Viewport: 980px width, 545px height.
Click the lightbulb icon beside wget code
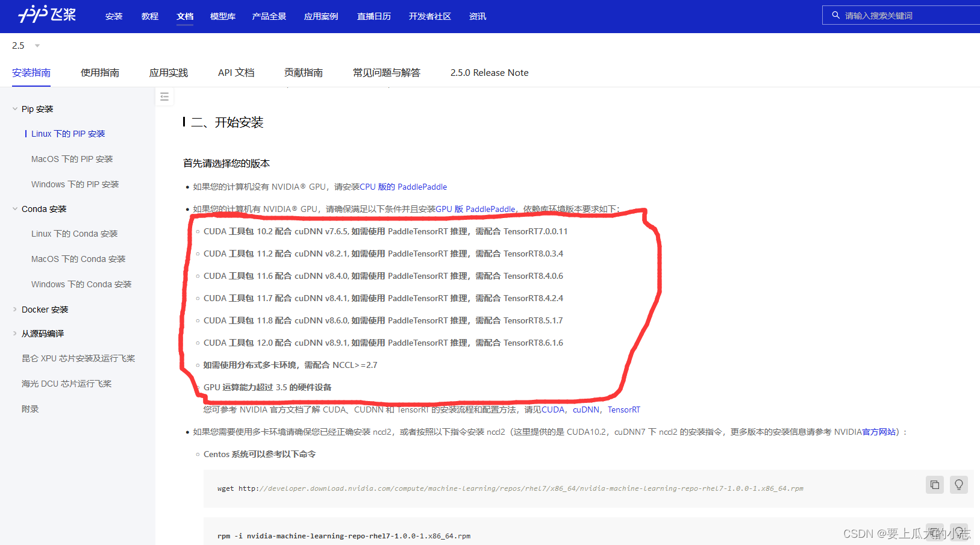(958, 485)
